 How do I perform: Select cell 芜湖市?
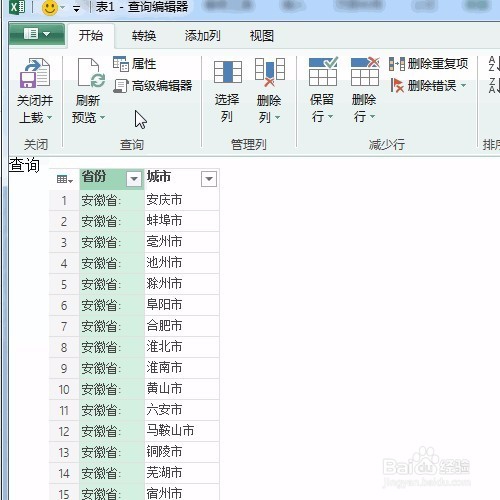(x=182, y=473)
